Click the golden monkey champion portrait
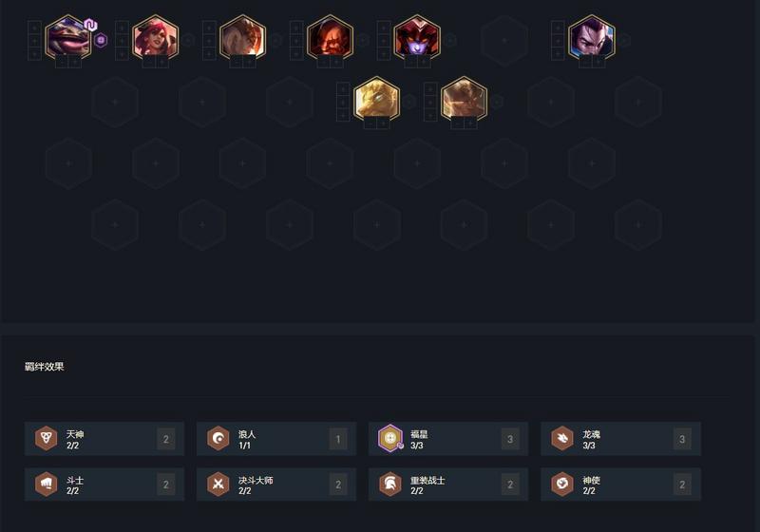760x532 pixels. point(376,99)
